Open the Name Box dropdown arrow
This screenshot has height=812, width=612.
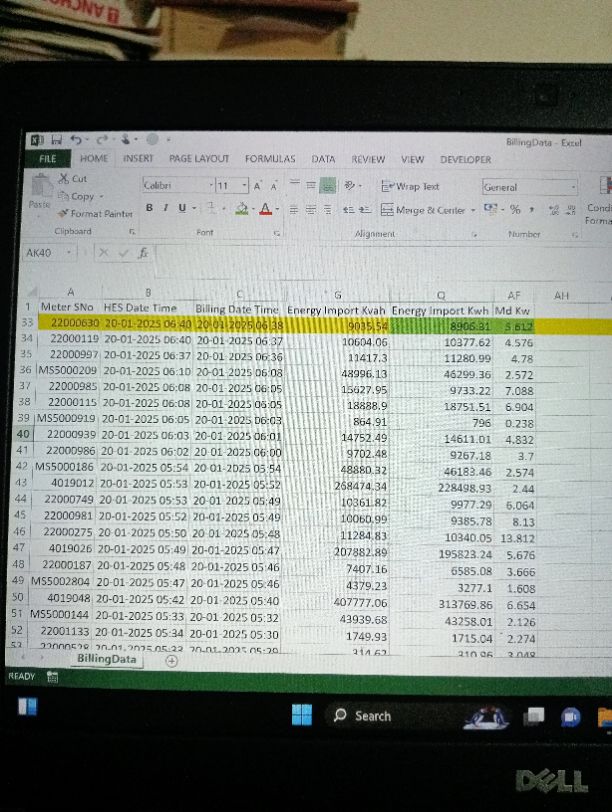click(x=68, y=253)
